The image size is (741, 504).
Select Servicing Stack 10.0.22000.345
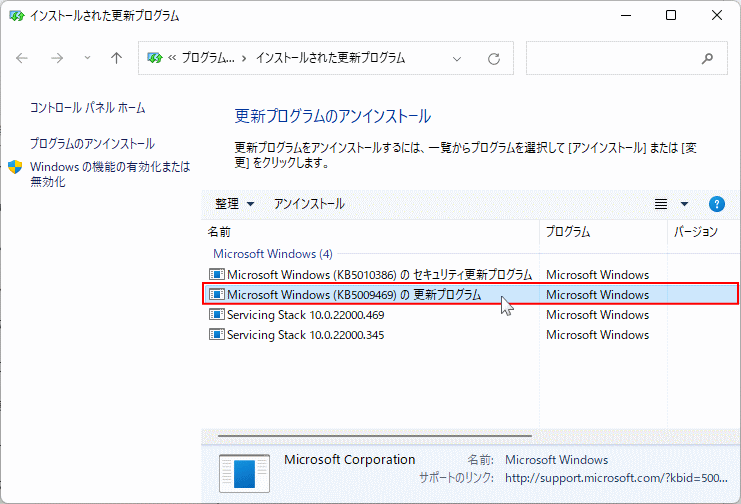tap(470, 335)
